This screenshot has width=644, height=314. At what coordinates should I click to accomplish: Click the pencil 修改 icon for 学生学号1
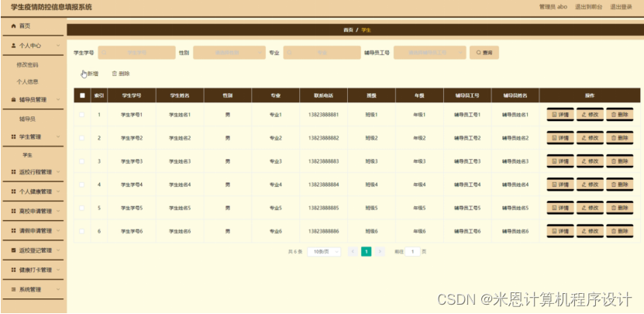point(584,115)
